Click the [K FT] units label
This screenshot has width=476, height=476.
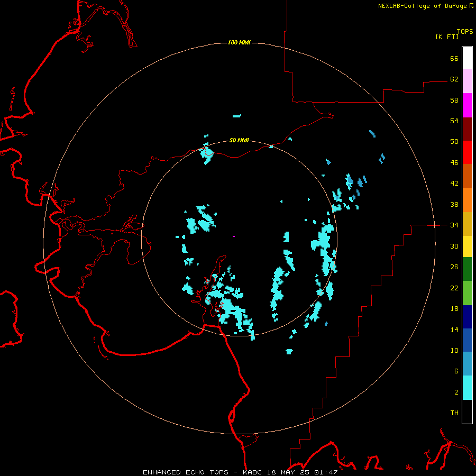pos(447,36)
